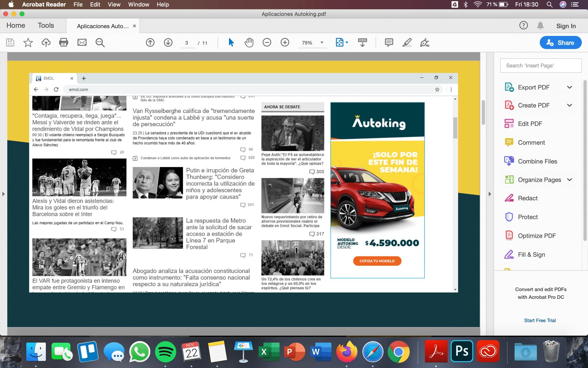This screenshot has height=368, width=588.
Task: Open notifications bell icon
Action: point(540,26)
